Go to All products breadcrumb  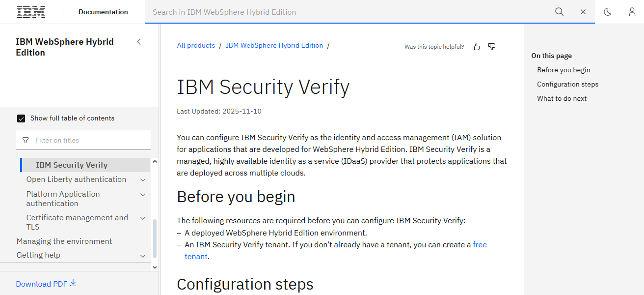pyautogui.click(x=196, y=45)
